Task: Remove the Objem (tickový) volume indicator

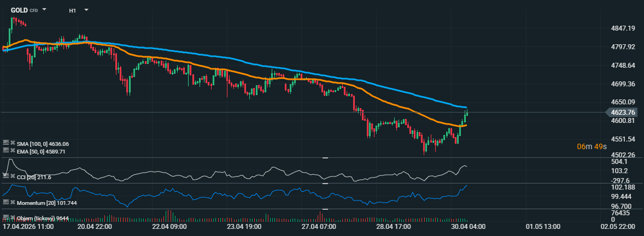Action: [12, 217]
